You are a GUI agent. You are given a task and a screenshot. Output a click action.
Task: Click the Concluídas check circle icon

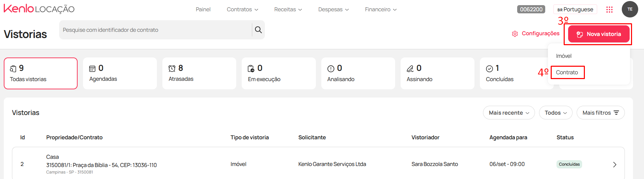[489, 69]
